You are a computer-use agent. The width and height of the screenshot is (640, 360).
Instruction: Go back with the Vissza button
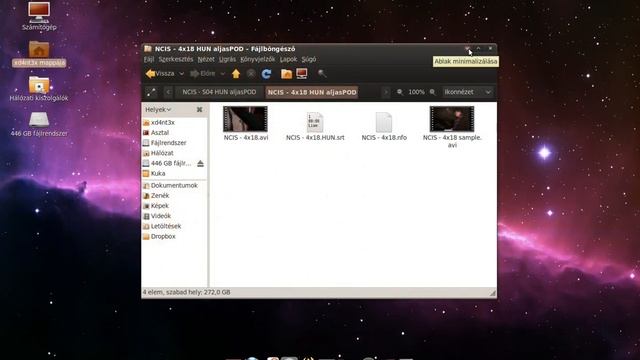(x=160, y=74)
